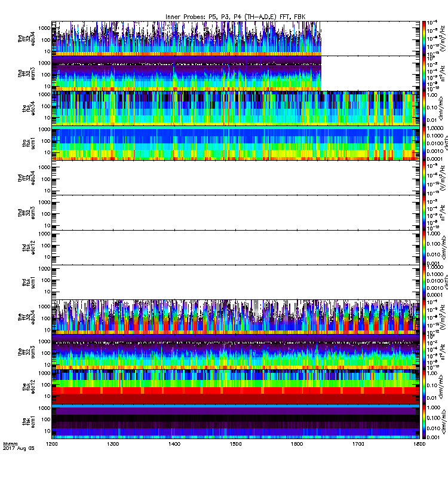
Task: Select the tha fbk edc34 spectrogram panel
Action: [x=235, y=108]
